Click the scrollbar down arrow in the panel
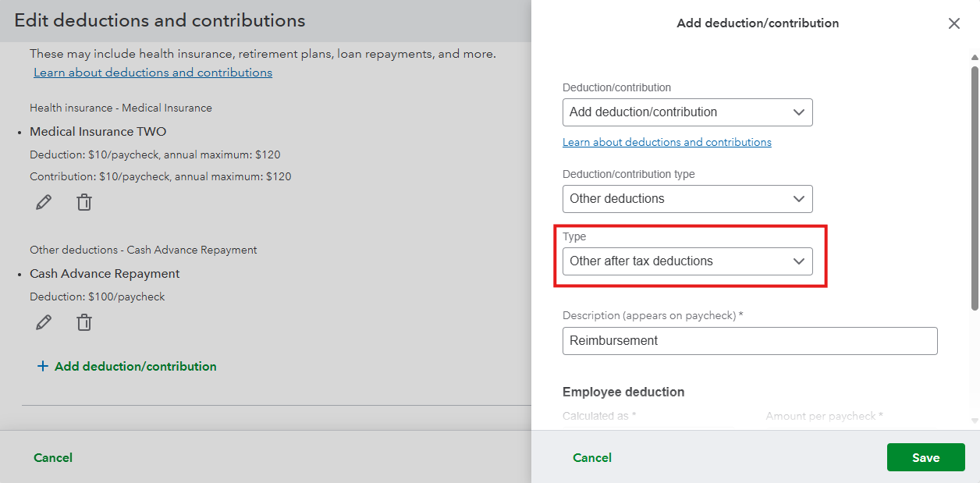This screenshot has width=980, height=483. (x=975, y=421)
